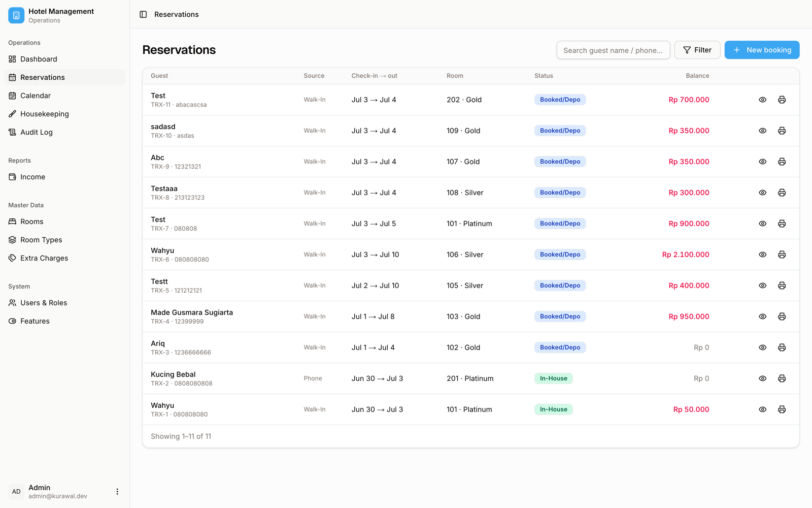This screenshot has height=508, width=812.
Task: Click room 108 · Silver cell
Action: [x=465, y=193]
